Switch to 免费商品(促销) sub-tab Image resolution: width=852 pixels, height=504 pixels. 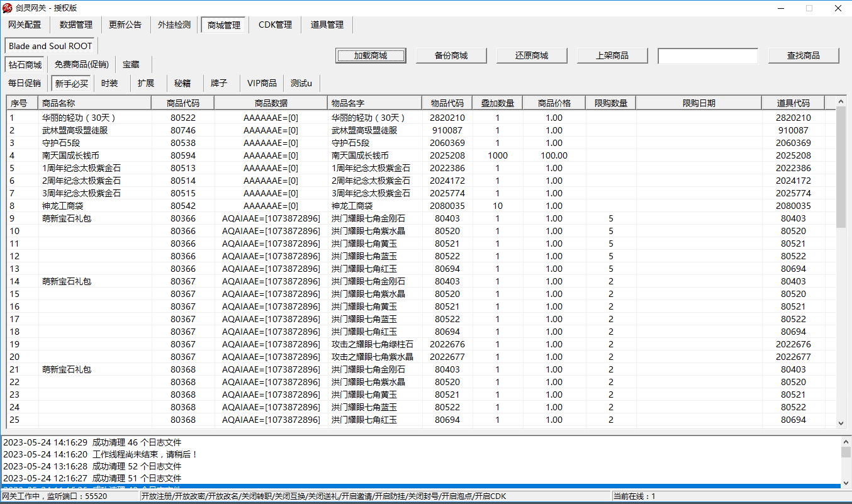(x=81, y=65)
